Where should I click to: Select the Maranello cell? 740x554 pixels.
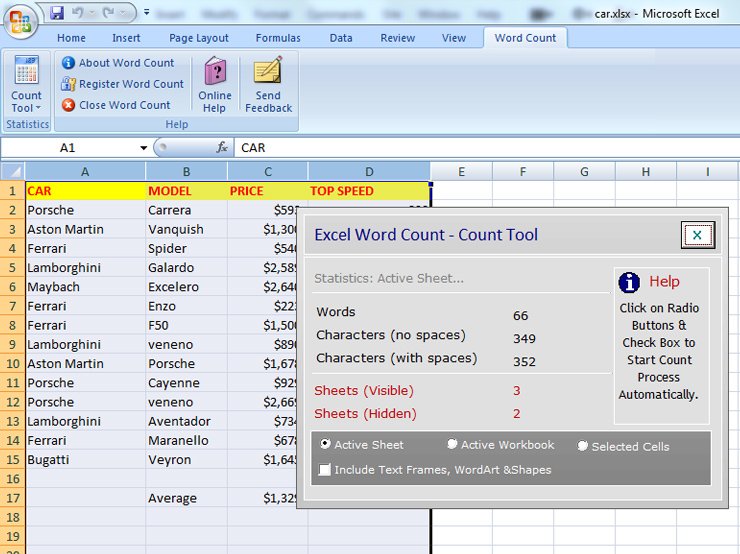pos(186,440)
